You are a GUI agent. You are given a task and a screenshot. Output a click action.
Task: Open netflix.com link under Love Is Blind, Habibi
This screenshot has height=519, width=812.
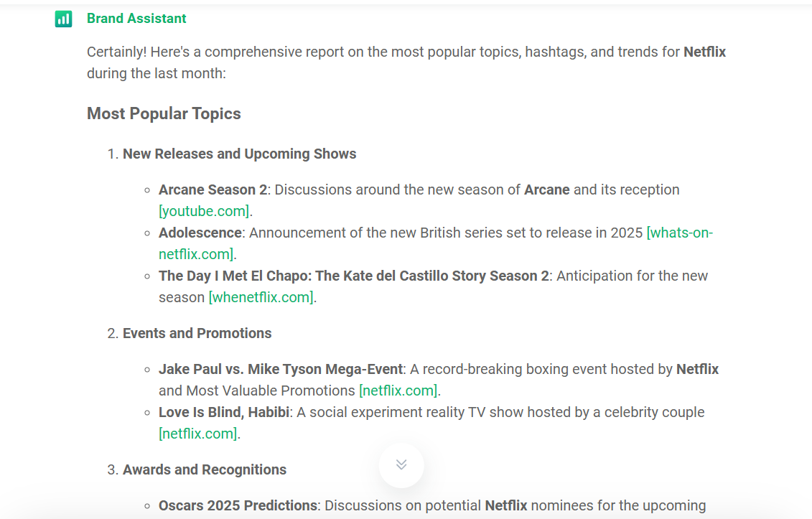[198, 434]
